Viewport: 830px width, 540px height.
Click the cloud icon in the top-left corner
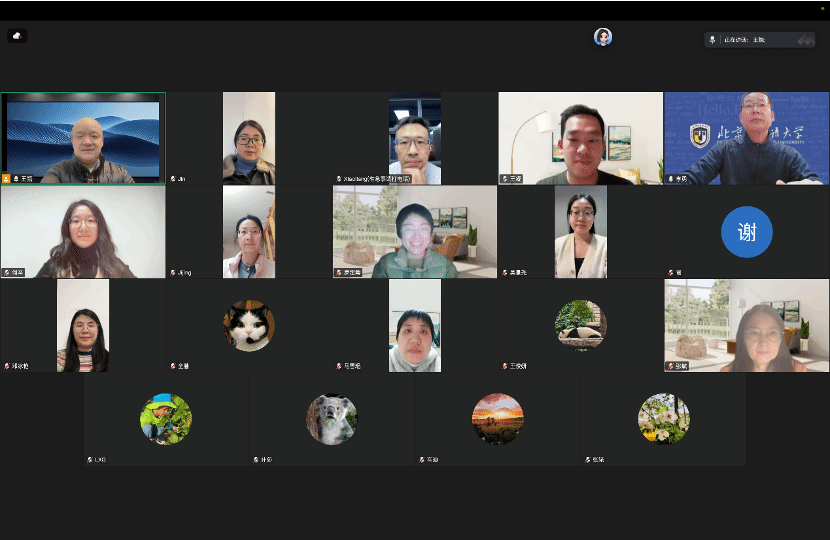(17, 36)
